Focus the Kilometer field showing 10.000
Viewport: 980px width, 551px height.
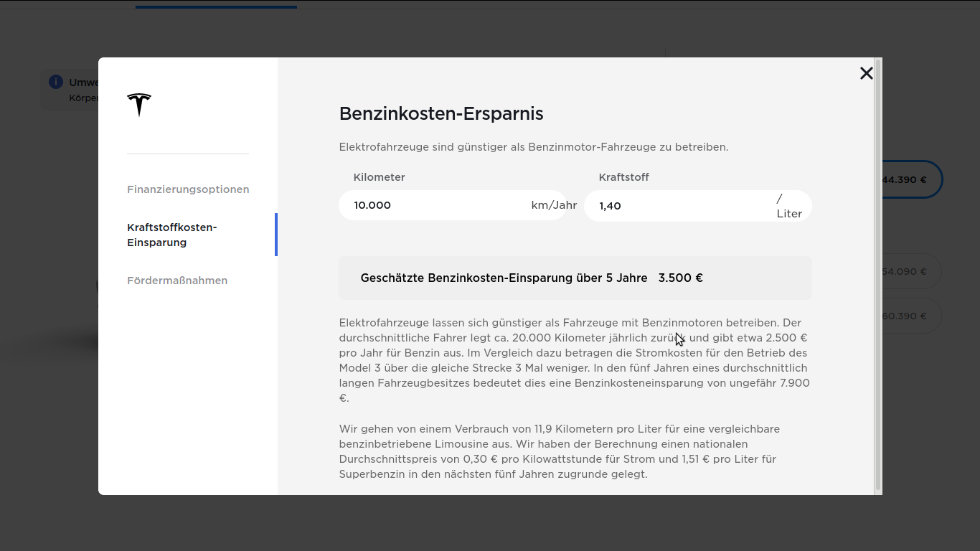[453, 205]
